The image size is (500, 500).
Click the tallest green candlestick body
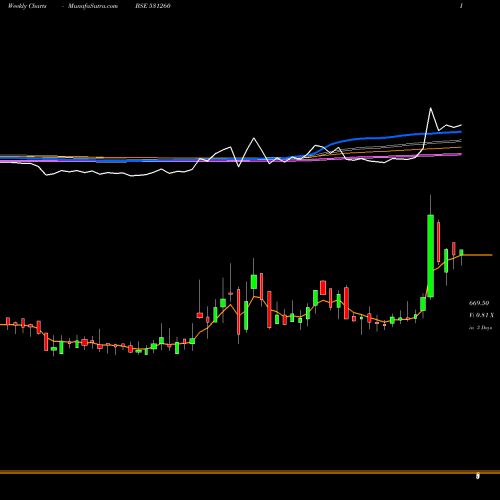click(x=431, y=256)
